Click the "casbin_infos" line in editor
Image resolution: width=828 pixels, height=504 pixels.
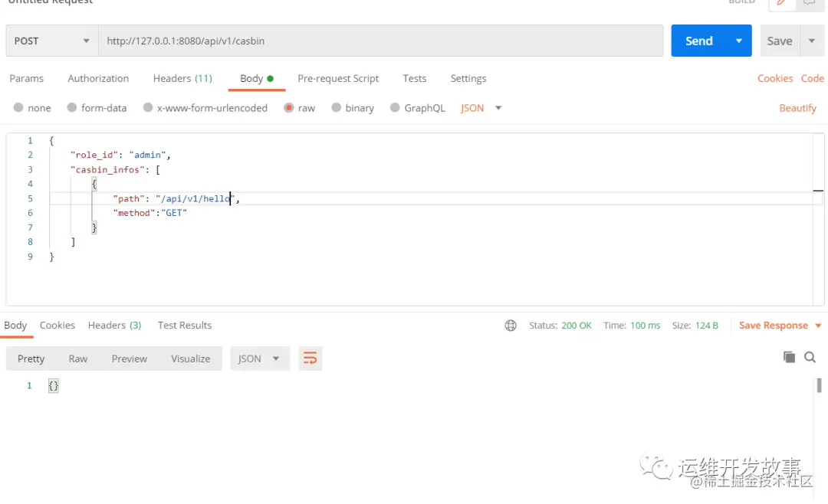tap(115, 169)
